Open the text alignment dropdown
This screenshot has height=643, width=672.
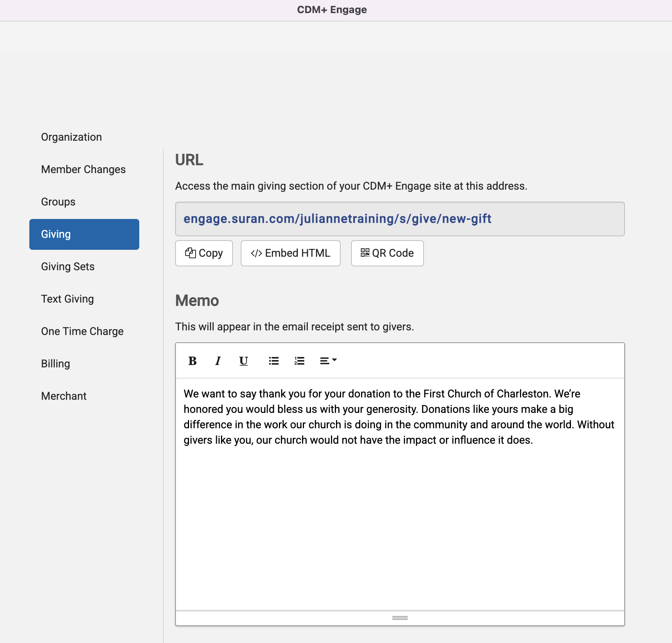(328, 361)
